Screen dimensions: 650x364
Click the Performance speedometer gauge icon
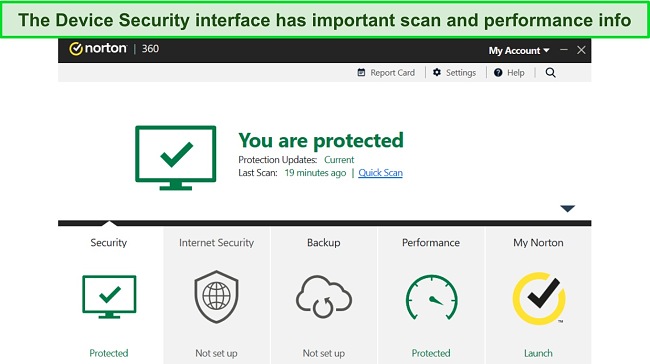(x=431, y=297)
